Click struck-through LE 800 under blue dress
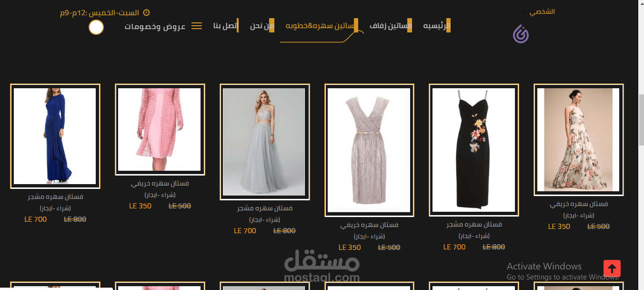Screen dimensions: 644x290 [x=75, y=219]
